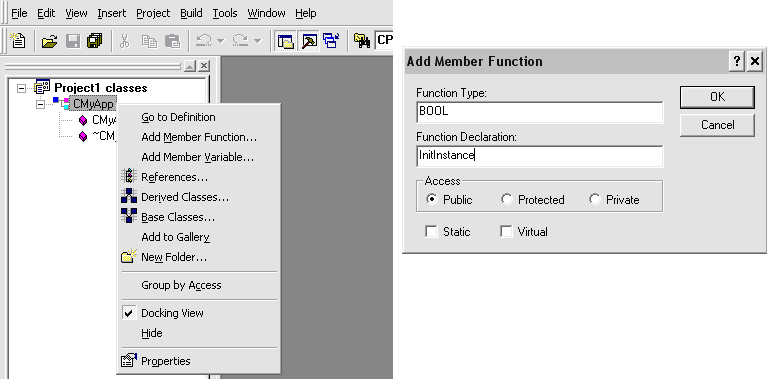Viewport: 776px width, 386px height.
Task: Open the Help menu
Action: 305,13
